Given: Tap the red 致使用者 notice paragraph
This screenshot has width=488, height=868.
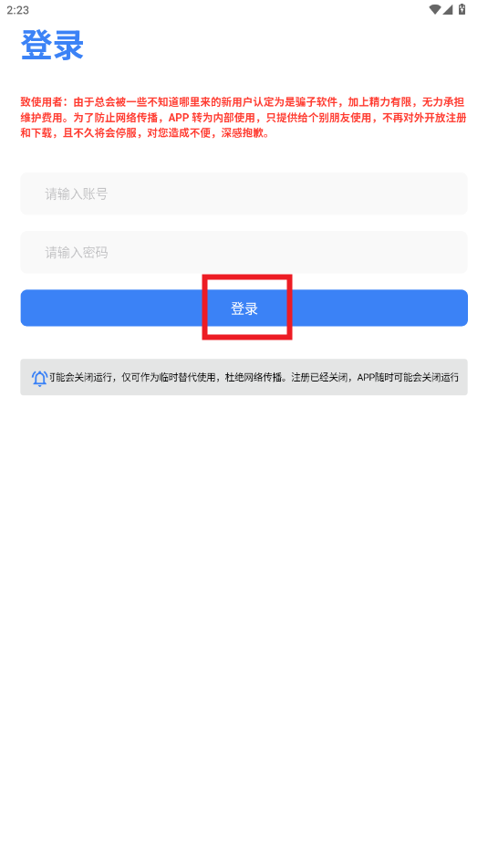Looking at the screenshot, I should pyautogui.click(x=244, y=118).
